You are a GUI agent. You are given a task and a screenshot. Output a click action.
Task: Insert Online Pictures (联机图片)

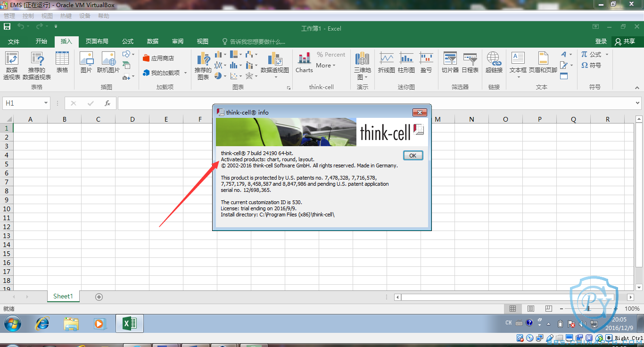coord(108,62)
